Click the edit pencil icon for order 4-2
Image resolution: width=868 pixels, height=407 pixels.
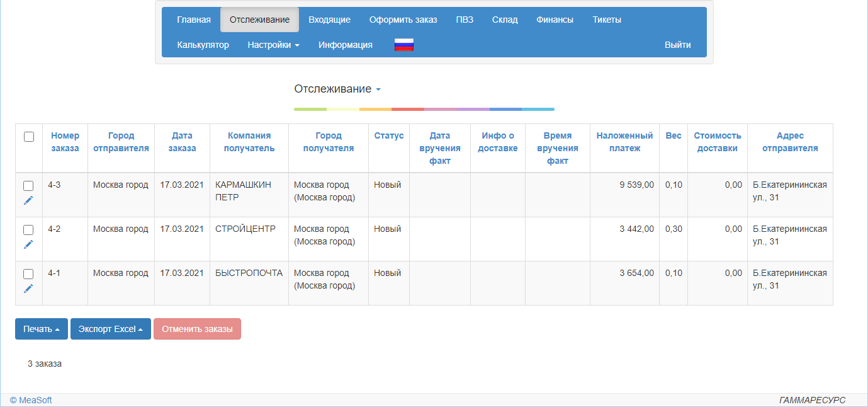tap(28, 244)
